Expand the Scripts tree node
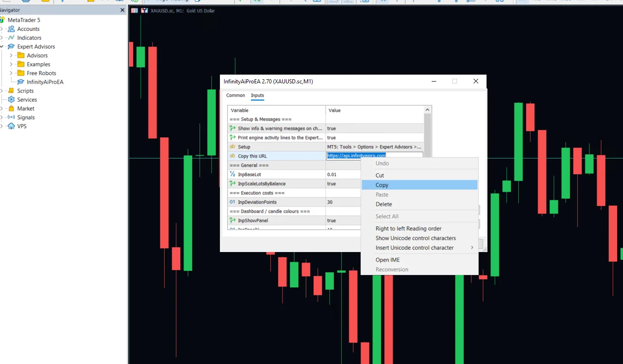Image resolution: width=623 pixels, height=364 pixels. click(x=2, y=91)
